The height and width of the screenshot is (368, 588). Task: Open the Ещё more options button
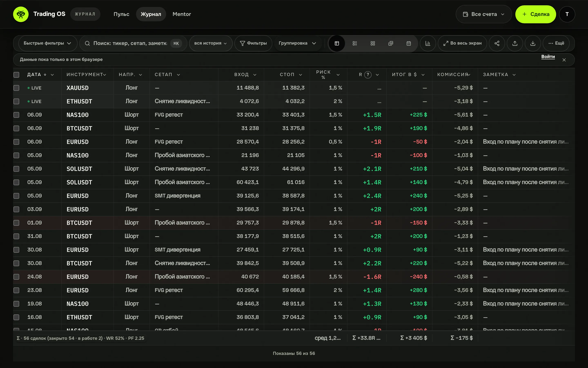pos(556,43)
